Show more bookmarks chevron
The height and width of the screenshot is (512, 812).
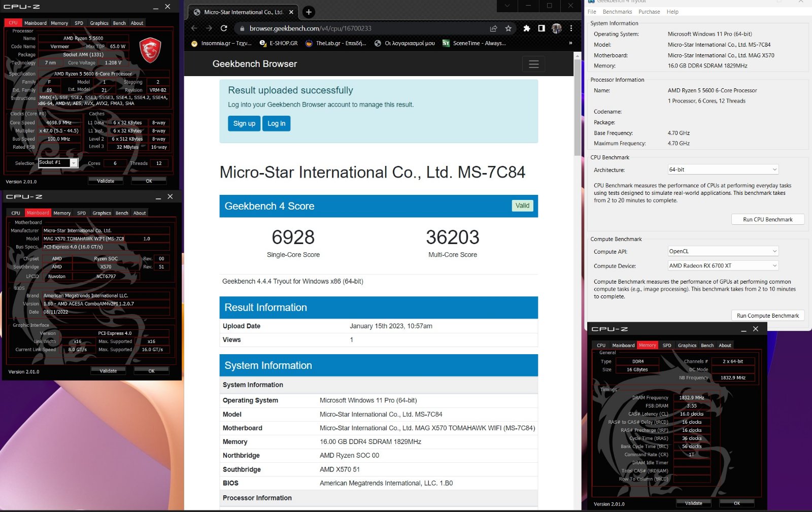pos(570,43)
